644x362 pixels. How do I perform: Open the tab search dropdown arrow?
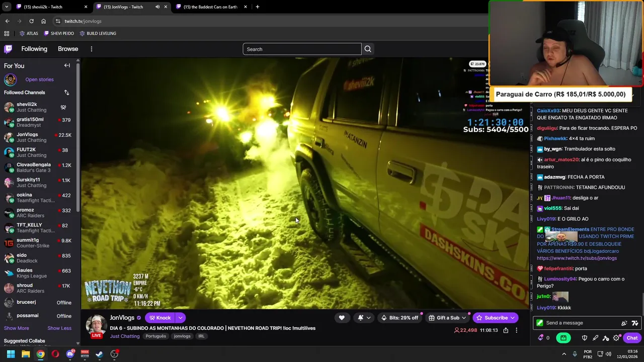7,7
